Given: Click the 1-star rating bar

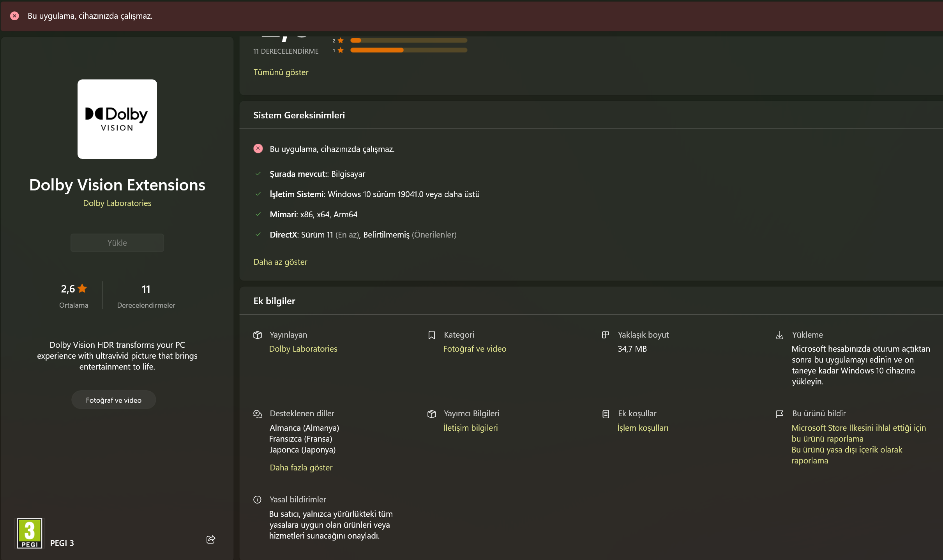Looking at the screenshot, I should (409, 50).
